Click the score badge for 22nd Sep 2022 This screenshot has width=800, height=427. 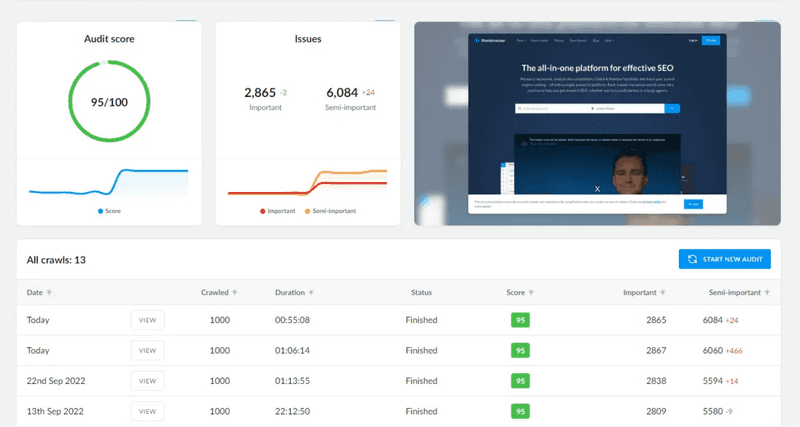pyautogui.click(x=520, y=381)
